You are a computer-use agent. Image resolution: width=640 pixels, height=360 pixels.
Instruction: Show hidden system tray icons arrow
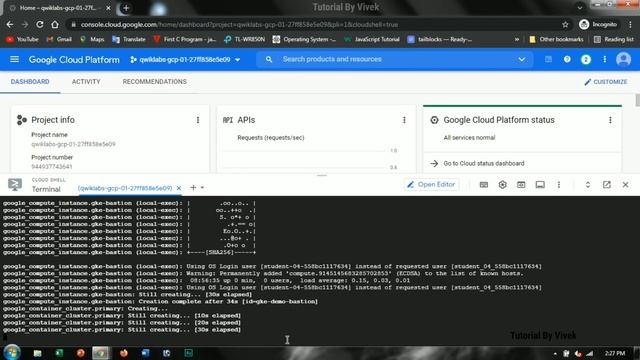click(x=555, y=353)
